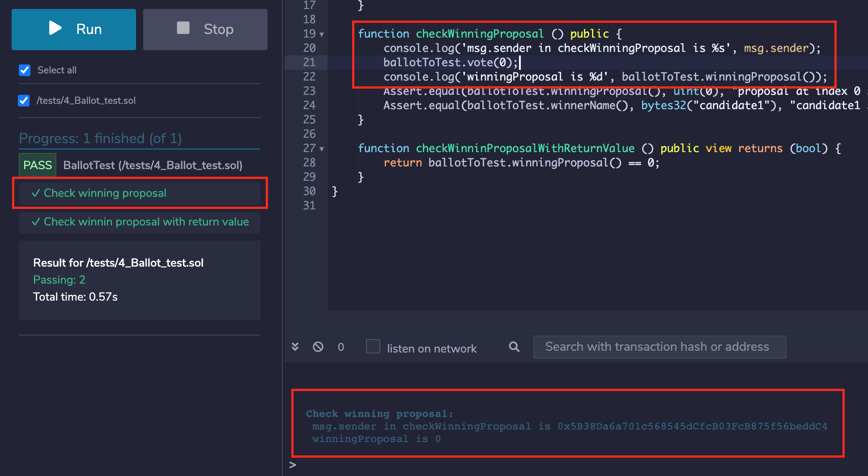Viewport: 868px width, 476px height.
Task: Click the Run button to start tests
Action: pos(74,30)
